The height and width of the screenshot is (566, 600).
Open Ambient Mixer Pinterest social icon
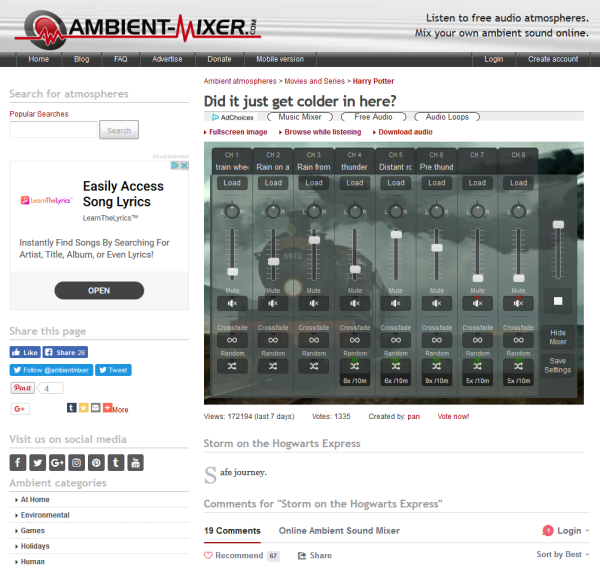tap(96, 463)
